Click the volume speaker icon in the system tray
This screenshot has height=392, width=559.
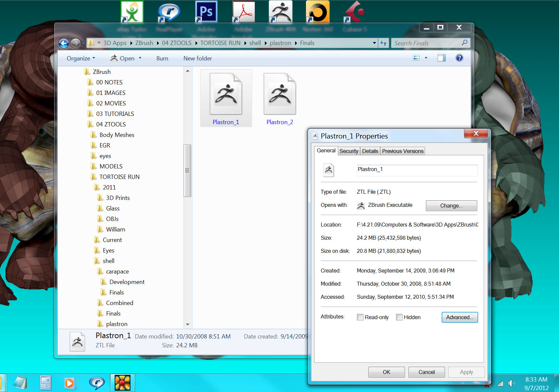coord(512,383)
